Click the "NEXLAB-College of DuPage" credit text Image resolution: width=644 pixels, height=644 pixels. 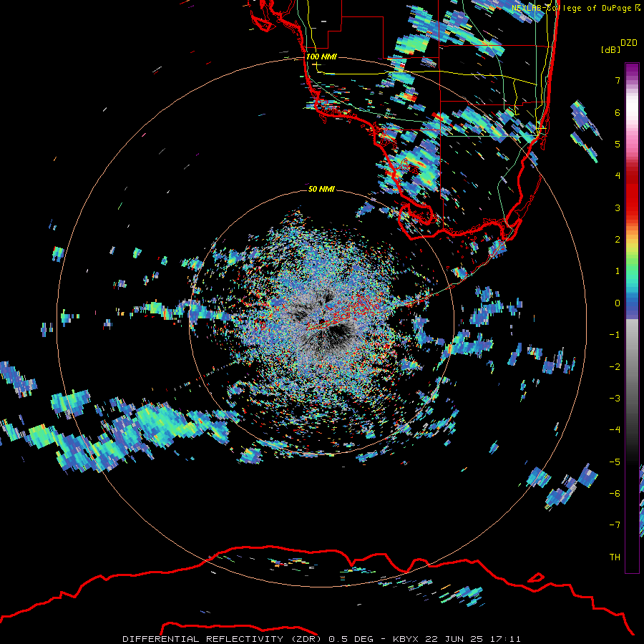(571, 8)
